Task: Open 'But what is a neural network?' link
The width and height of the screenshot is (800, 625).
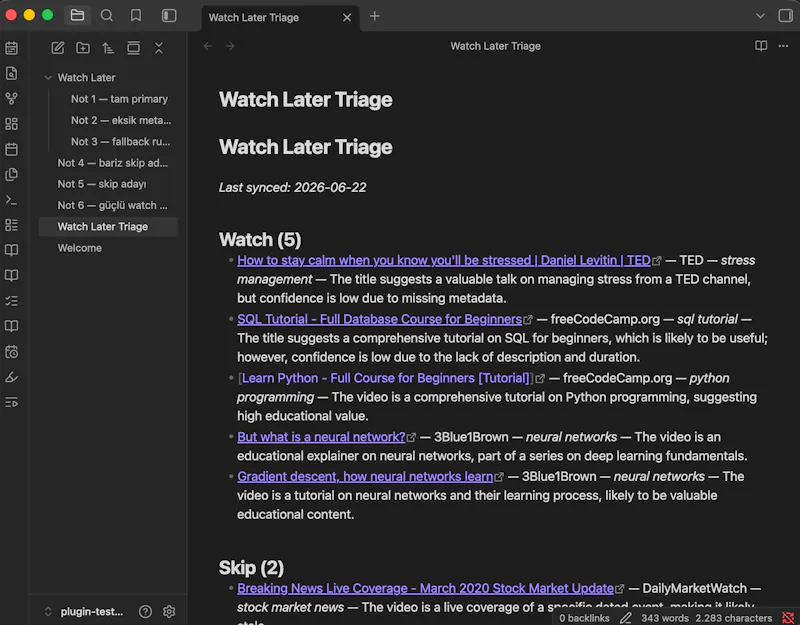Action: coord(321,437)
